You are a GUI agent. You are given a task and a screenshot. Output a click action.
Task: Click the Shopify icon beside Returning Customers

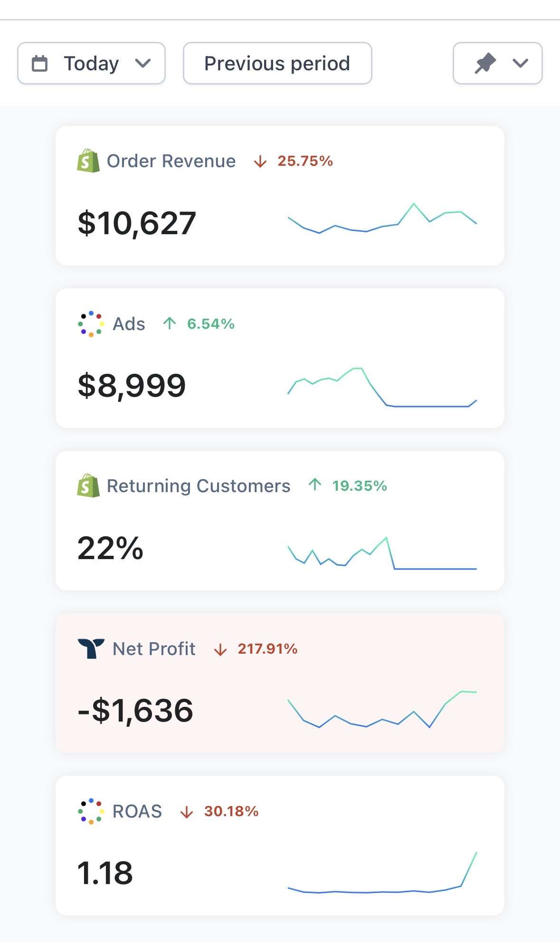click(88, 485)
